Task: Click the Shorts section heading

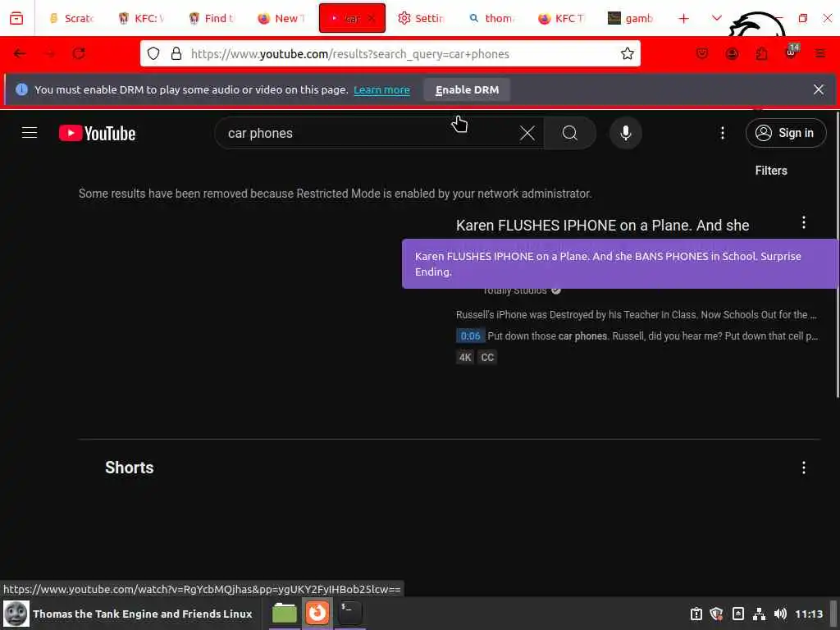Action: pos(129,468)
